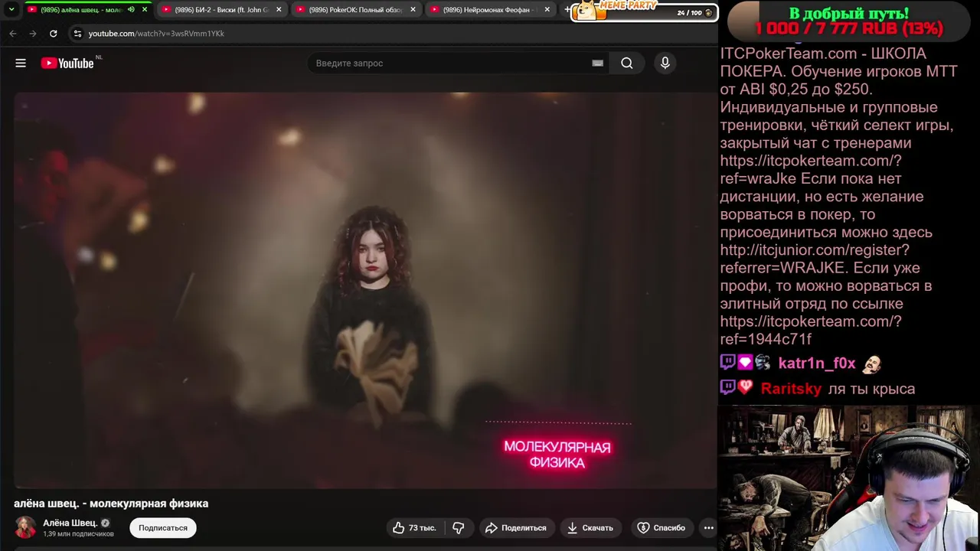Go to the YouTube home logo
Screen dimensions: 980x551
[67, 64]
